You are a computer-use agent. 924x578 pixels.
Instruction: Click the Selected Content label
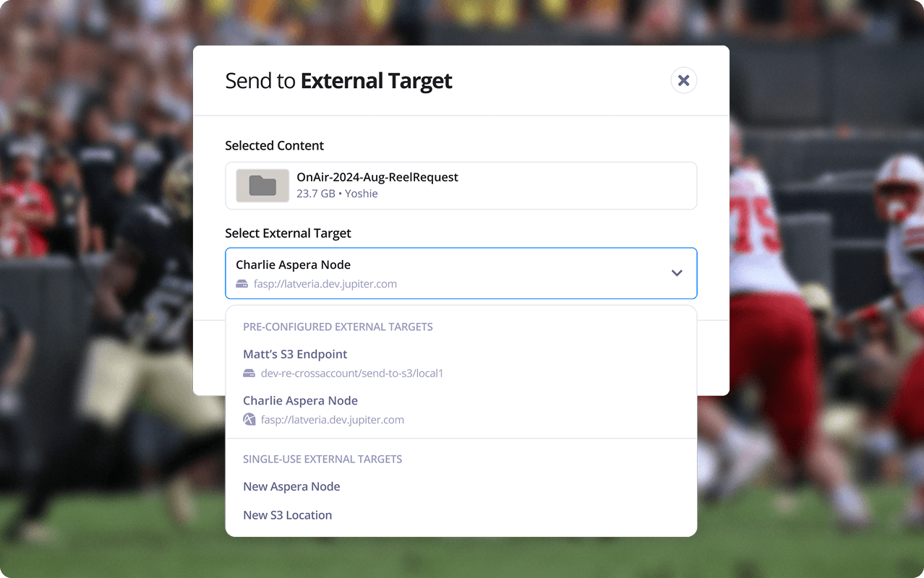(x=274, y=145)
